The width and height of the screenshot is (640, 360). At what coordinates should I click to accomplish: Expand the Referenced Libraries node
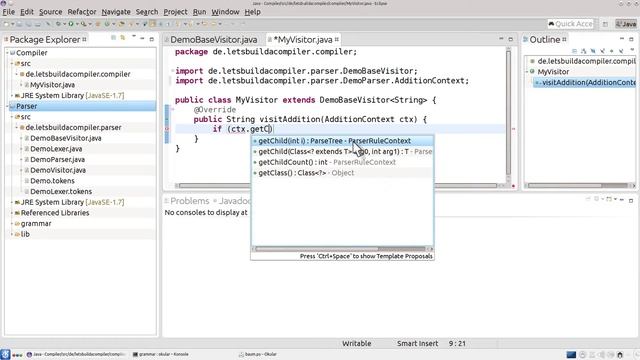[12, 213]
